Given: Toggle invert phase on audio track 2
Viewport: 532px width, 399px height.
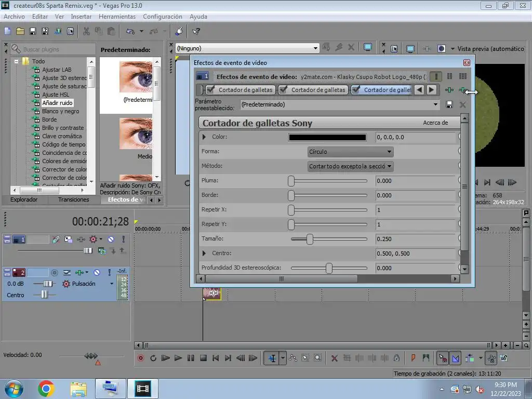Looking at the screenshot, I should pos(67,272).
